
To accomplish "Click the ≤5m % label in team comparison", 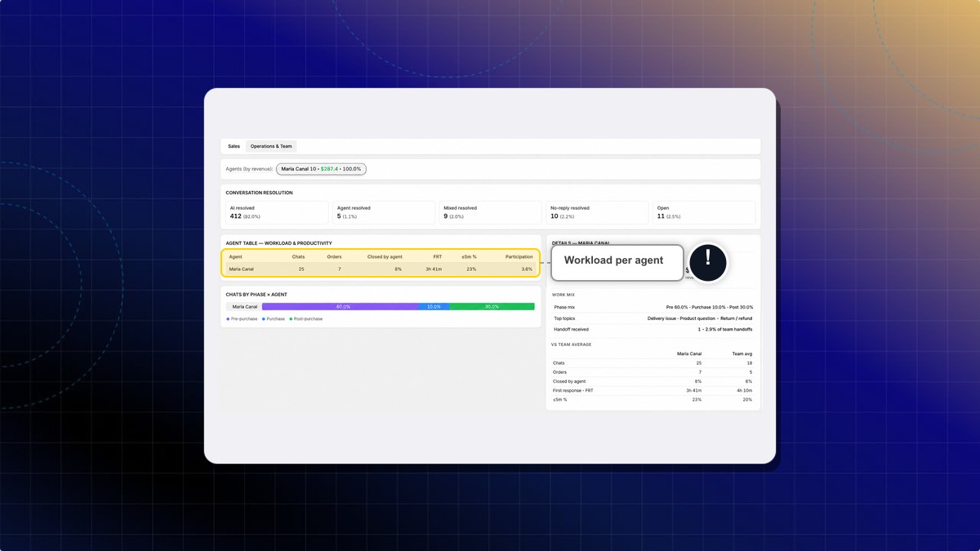I will pyautogui.click(x=561, y=399).
